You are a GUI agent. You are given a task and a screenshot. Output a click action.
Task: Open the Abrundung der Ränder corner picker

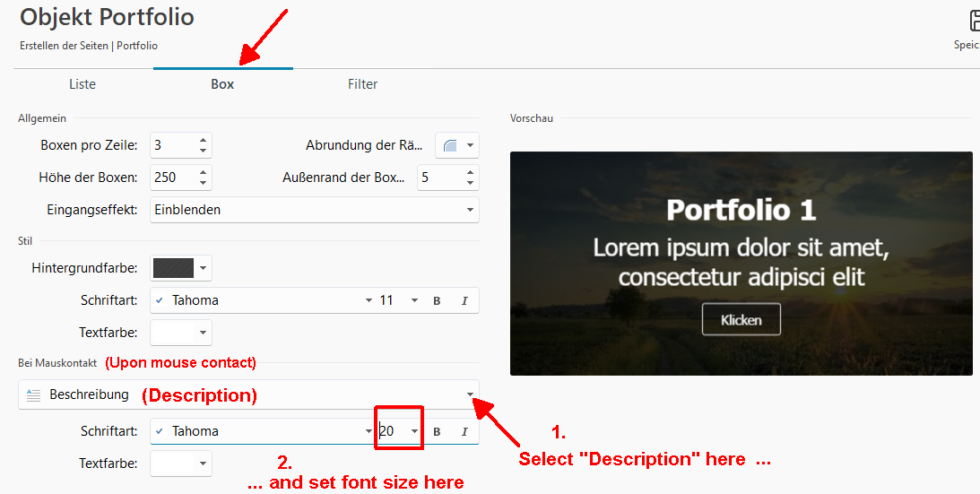(x=457, y=145)
